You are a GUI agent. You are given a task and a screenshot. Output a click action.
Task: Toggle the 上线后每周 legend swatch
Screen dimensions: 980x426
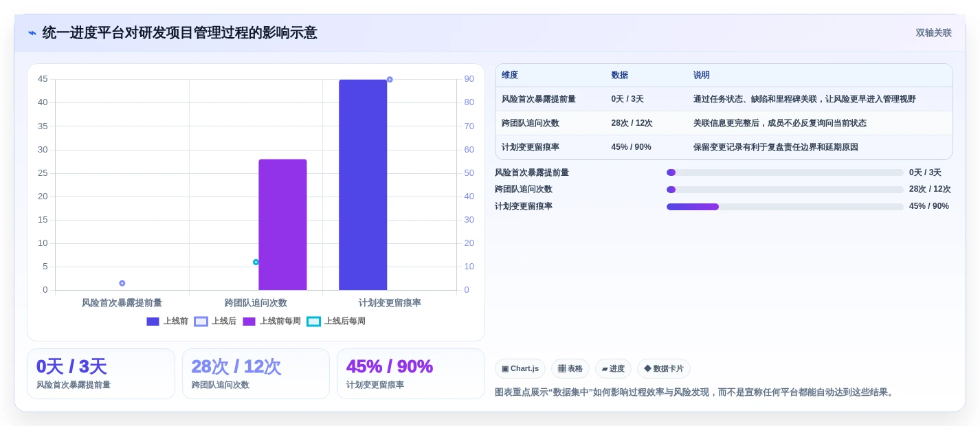(313, 322)
